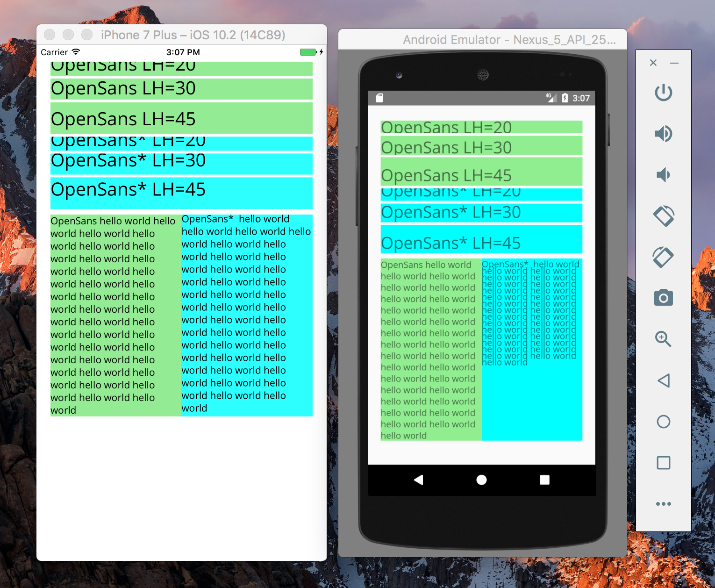
Task: Tap iOS 'OpenSans LH=45' green label
Action: click(181, 118)
